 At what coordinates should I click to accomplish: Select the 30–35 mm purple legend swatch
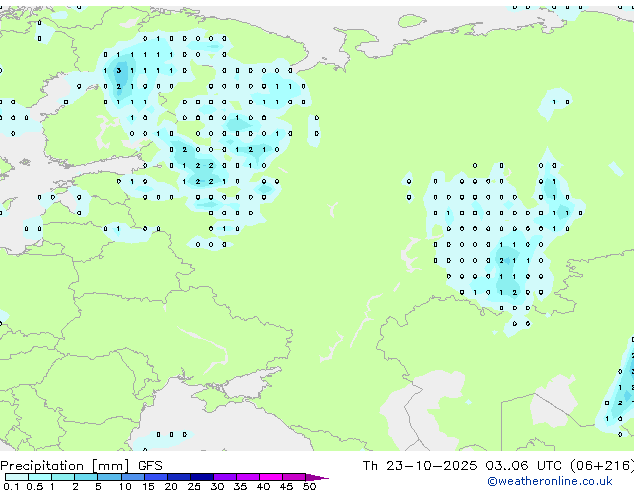click(x=224, y=477)
